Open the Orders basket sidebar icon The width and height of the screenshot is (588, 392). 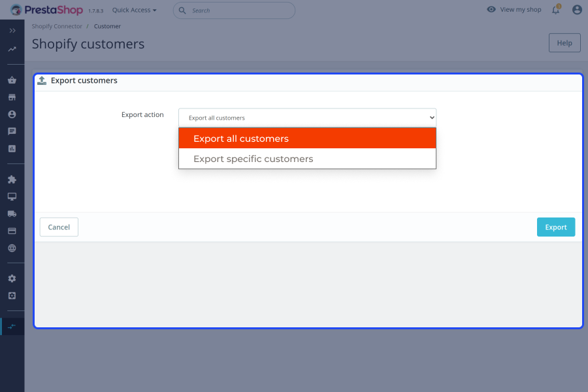tap(12, 80)
